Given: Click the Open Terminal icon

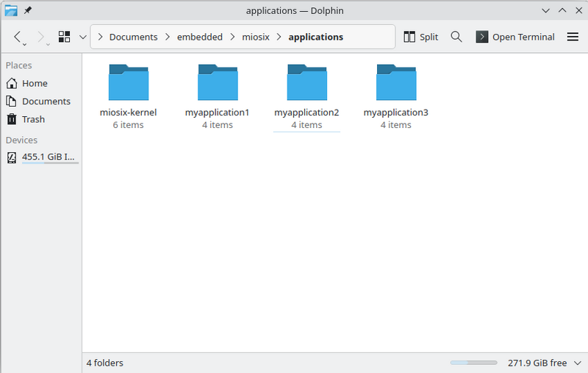Looking at the screenshot, I should [x=482, y=37].
